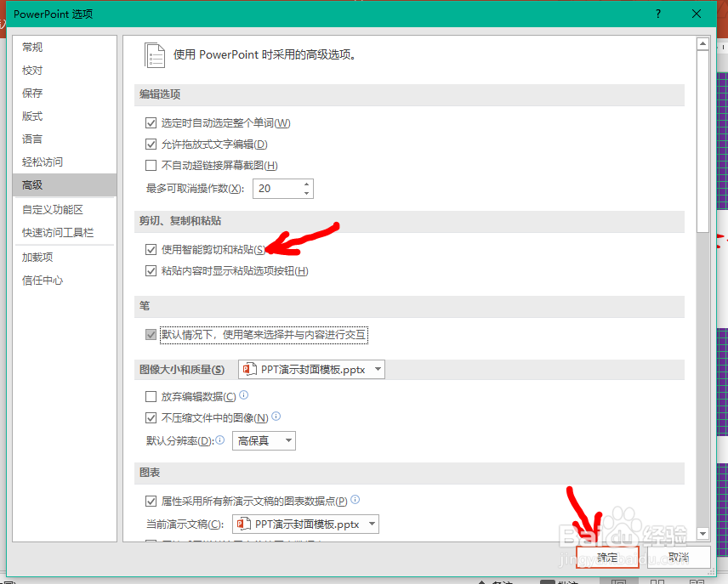Select 保存 category in sidebar
Image resolution: width=728 pixels, height=584 pixels.
[x=65, y=94]
